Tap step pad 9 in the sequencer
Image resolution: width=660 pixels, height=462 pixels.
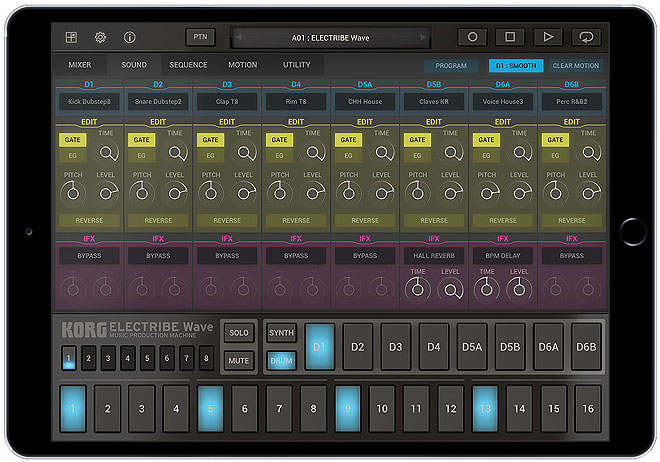[347, 408]
